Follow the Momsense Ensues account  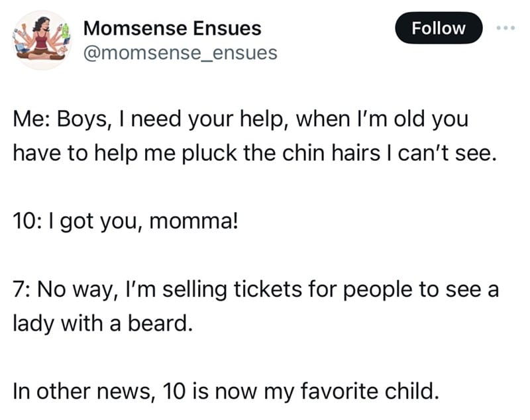point(439,28)
